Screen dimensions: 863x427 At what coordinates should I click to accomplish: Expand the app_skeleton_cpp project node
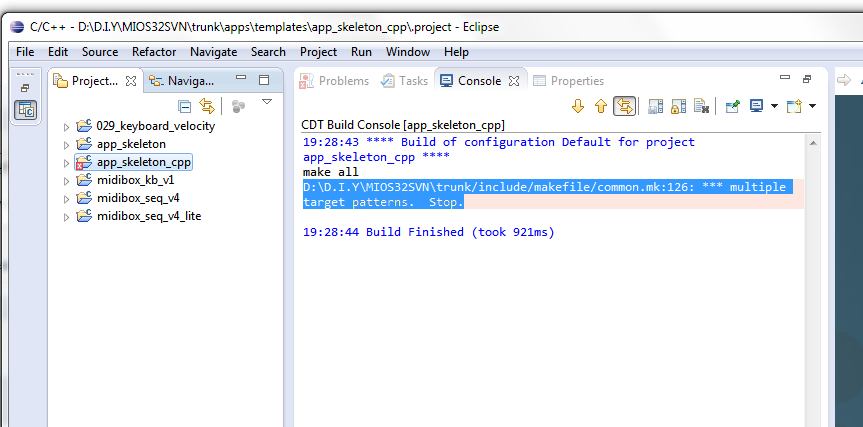pos(67,163)
